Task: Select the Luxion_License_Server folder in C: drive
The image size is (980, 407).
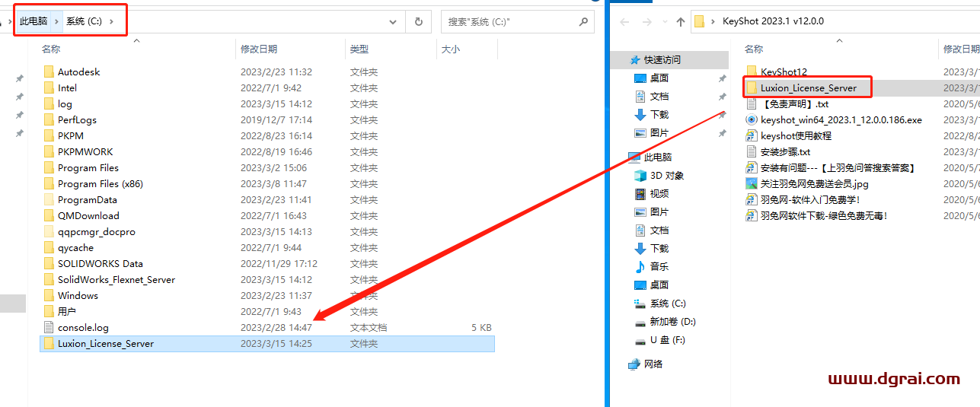Action: click(x=267, y=343)
